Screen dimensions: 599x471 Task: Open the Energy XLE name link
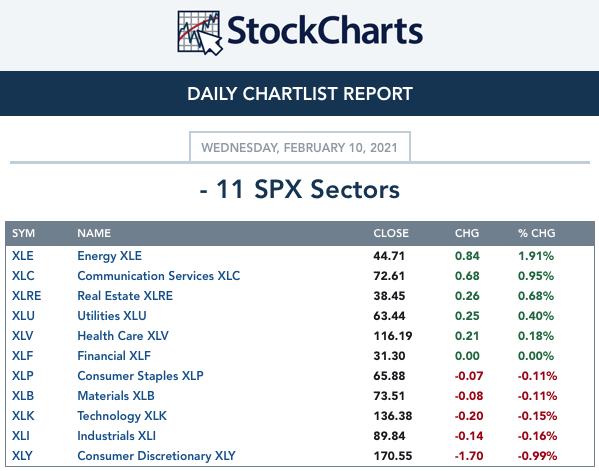[109, 256]
